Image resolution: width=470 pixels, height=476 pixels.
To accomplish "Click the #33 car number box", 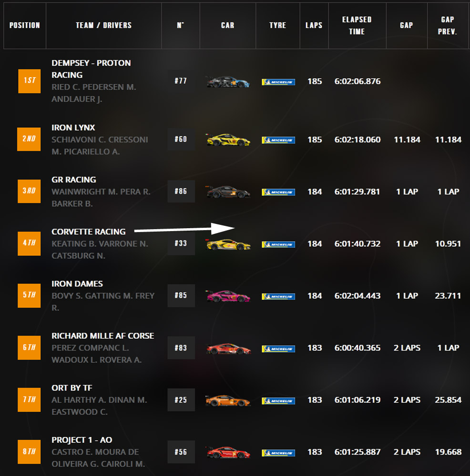I will [x=181, y=243].
